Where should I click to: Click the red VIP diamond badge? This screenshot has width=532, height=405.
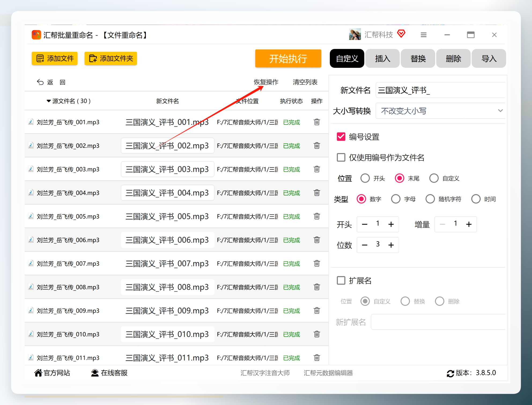(401, 34)
